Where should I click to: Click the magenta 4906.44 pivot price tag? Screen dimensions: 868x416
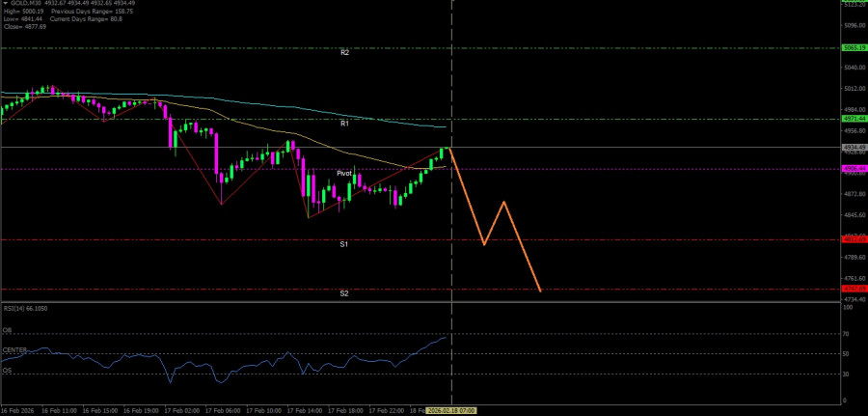(x=854, y=168)
